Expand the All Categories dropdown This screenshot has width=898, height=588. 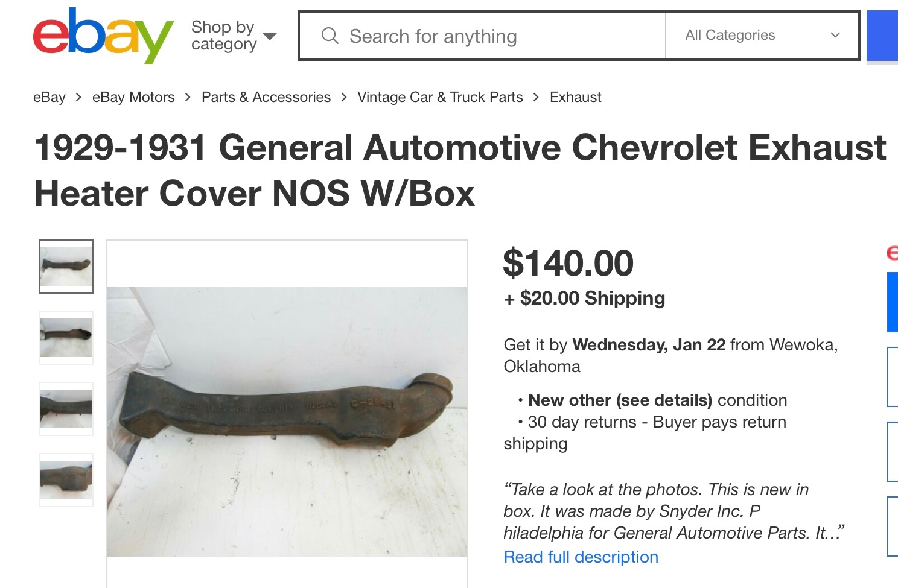762,36
